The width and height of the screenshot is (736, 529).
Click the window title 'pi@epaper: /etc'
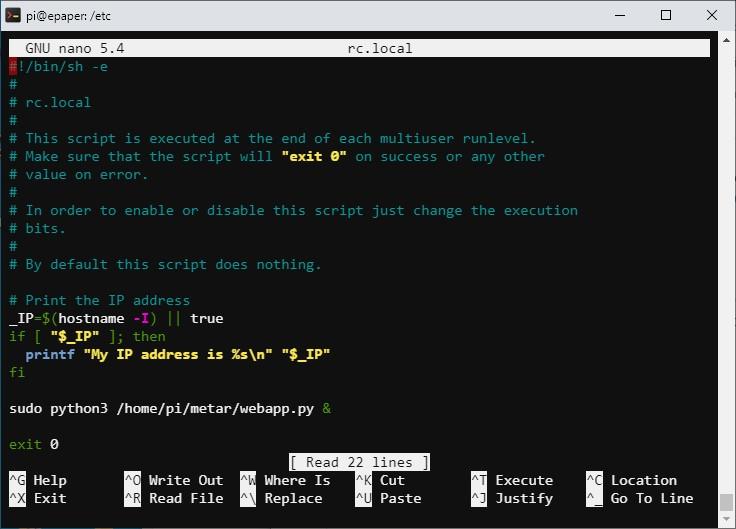coord(68,16)
